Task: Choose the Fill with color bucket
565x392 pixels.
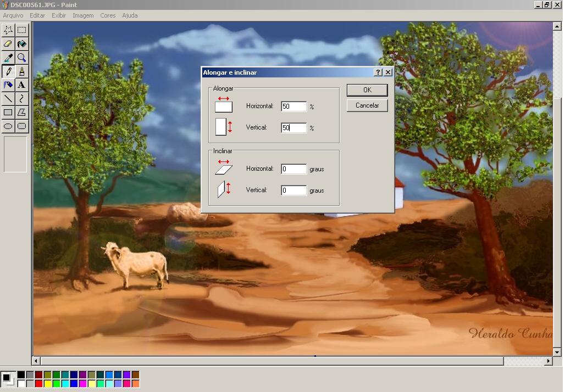Action: pyautogui.click(x=21, y=43)
